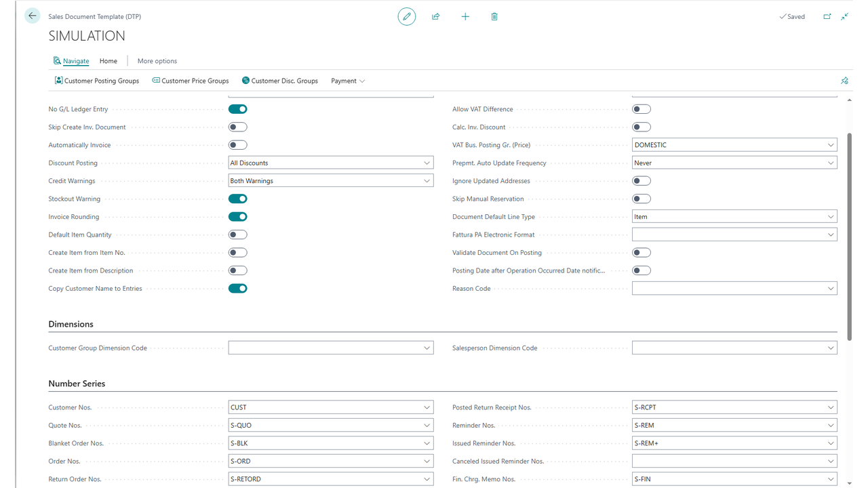Toggle Ignore Updated Addresses
Viewport: 868px width, 488px height.
point(642,181)
